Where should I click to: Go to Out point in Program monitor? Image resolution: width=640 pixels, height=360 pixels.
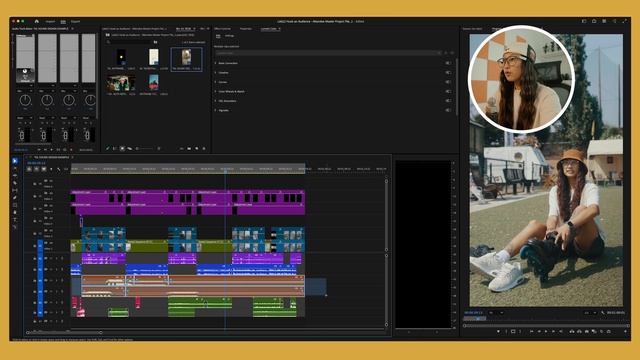561,331
